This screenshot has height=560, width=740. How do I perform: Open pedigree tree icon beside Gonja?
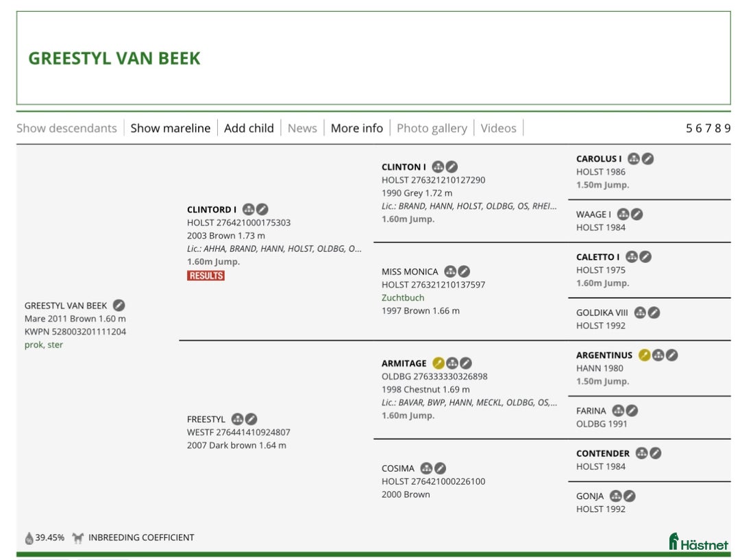click(615, 496)
